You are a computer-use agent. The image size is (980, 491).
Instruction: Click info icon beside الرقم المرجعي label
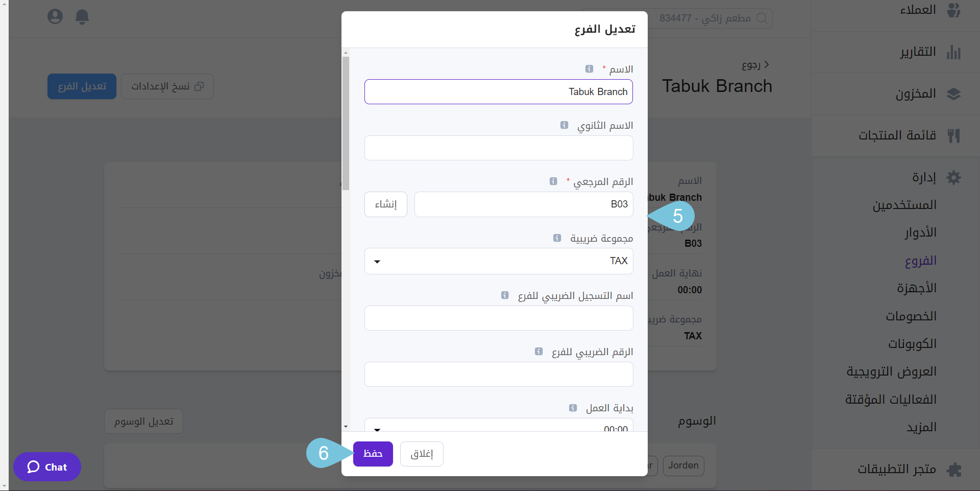pos(553,181)
